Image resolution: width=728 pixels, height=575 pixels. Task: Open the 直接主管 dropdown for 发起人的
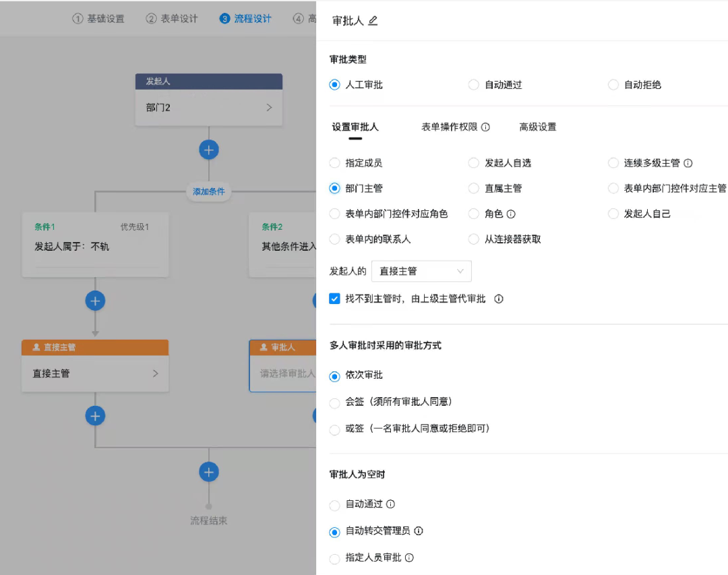[x=421, y=271]
